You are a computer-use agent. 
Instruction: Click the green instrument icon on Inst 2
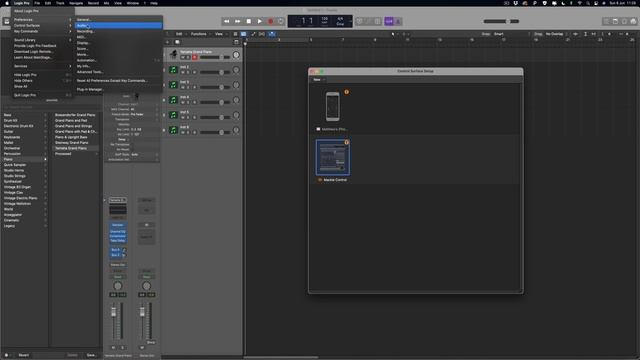(173, 70)
